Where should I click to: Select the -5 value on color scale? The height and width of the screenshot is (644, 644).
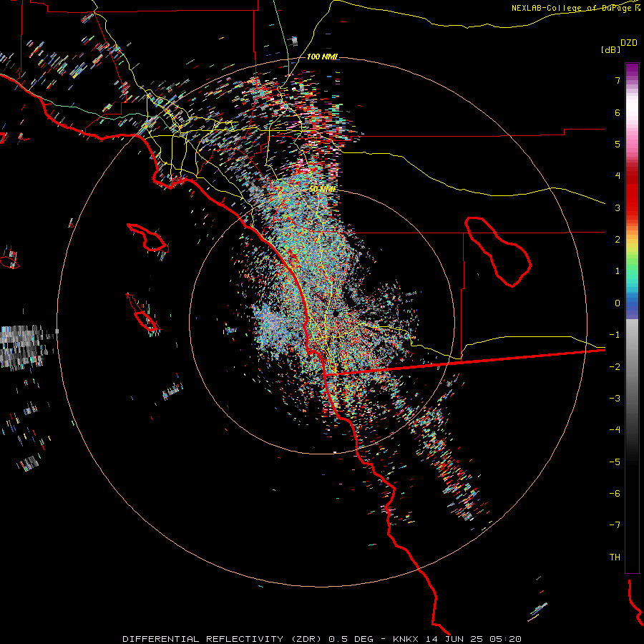coord(615,462)
